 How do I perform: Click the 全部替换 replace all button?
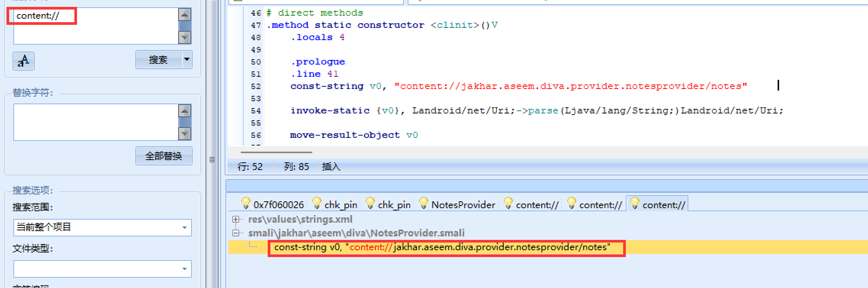(x=164, y=156)
